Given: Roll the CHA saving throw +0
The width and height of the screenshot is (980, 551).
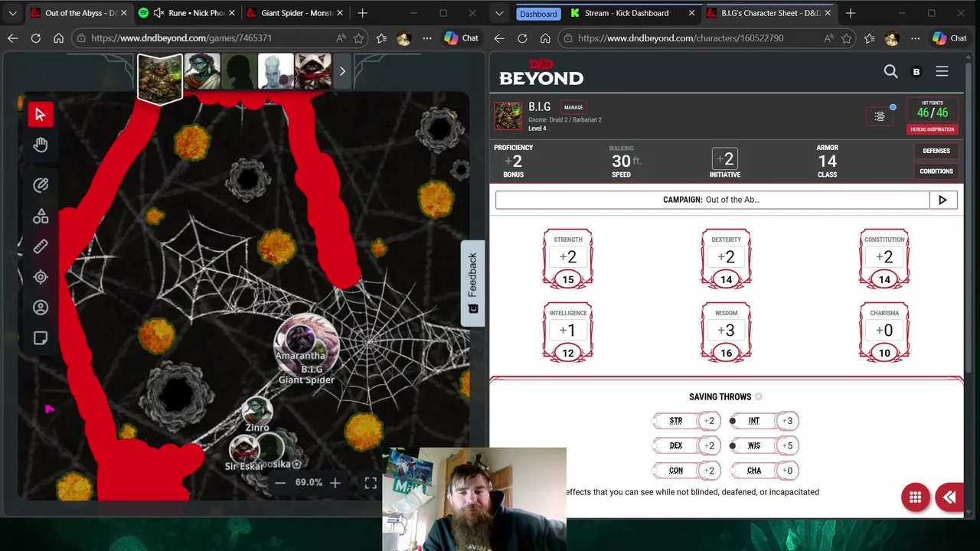Looking at the screenshot, I should point(787,471).
